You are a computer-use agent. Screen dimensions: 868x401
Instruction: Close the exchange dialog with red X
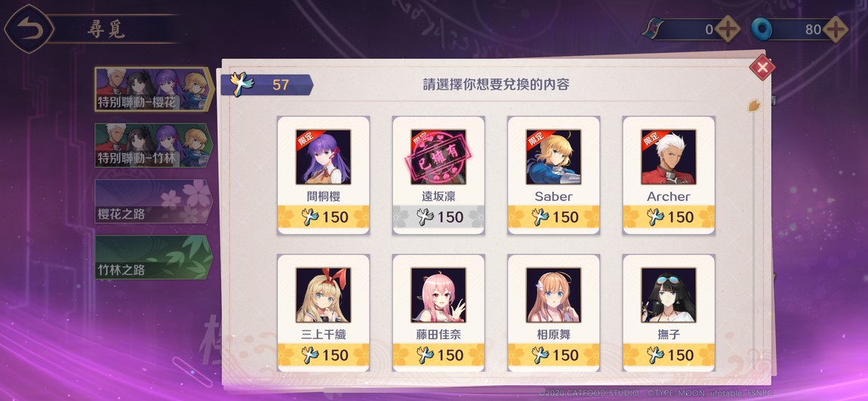762,67
